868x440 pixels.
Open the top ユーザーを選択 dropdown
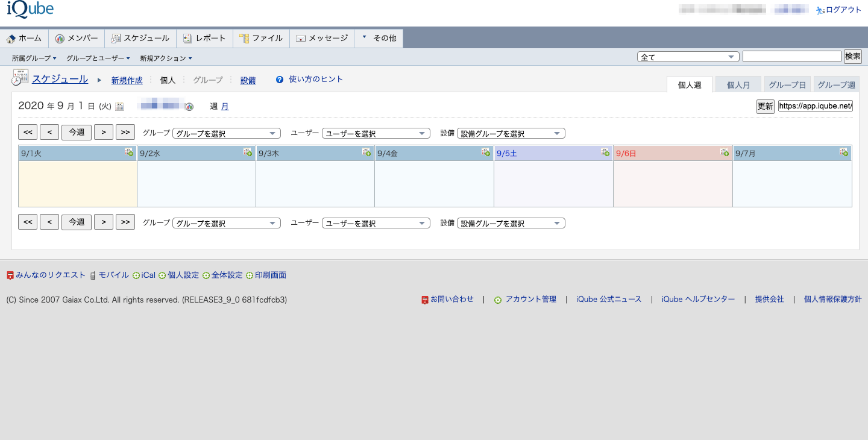coord(376,133)
